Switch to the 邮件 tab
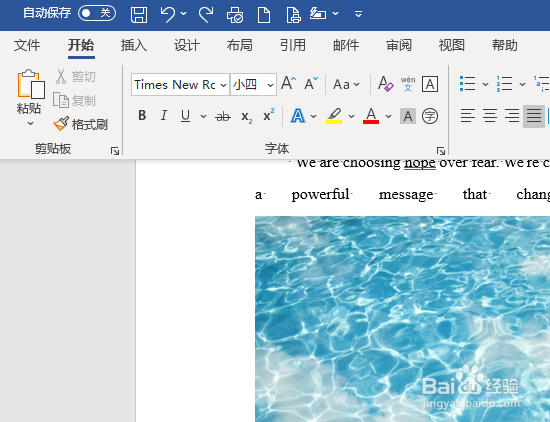 pos(346,46)
